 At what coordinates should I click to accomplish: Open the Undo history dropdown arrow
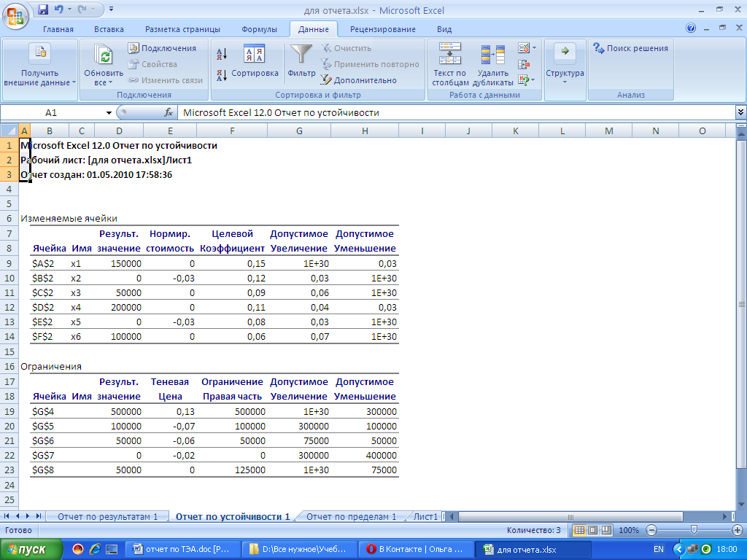click(x=69, y=9)
